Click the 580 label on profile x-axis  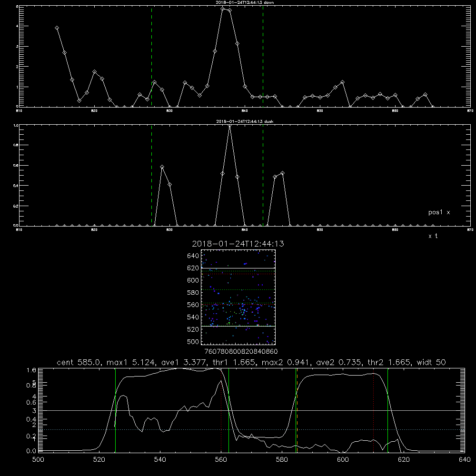tap(282, 460)
